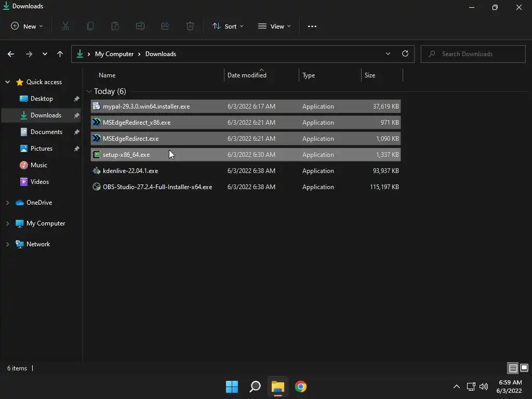Click the Rename toolbar icon
Viewport: 532px width, 399px height.
[x=140, y=26]
